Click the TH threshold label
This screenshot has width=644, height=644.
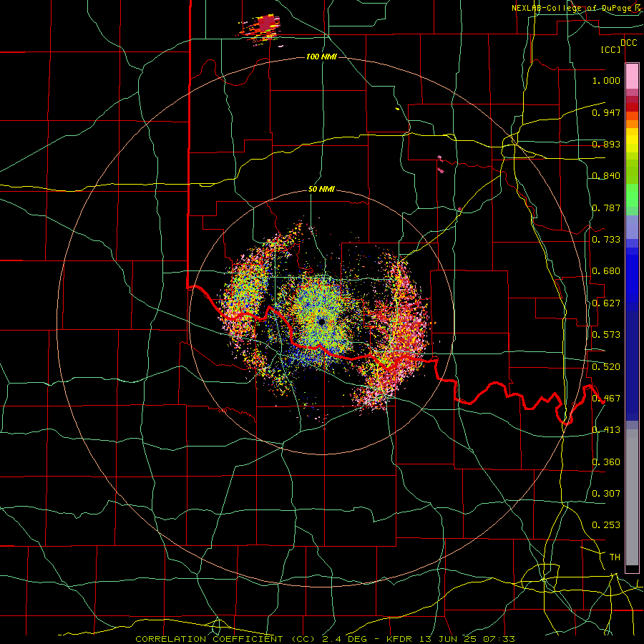(615, 557)
